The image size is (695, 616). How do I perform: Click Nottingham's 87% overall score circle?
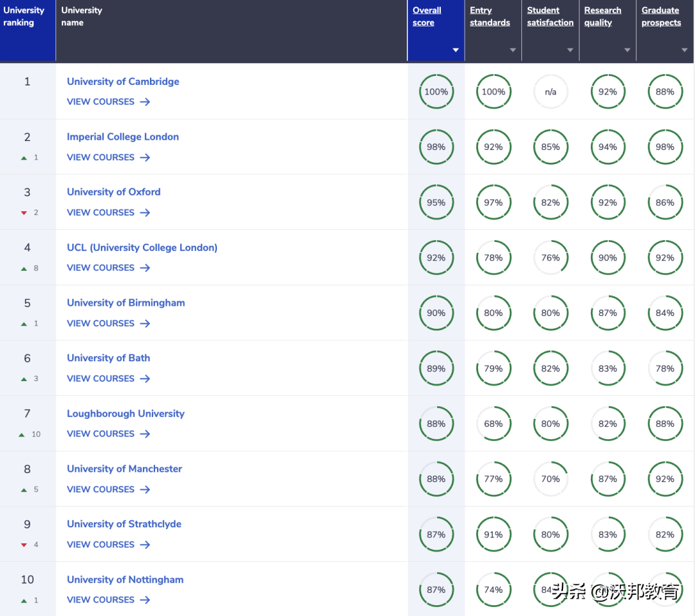pyautogui.click(x=436, y=590)
